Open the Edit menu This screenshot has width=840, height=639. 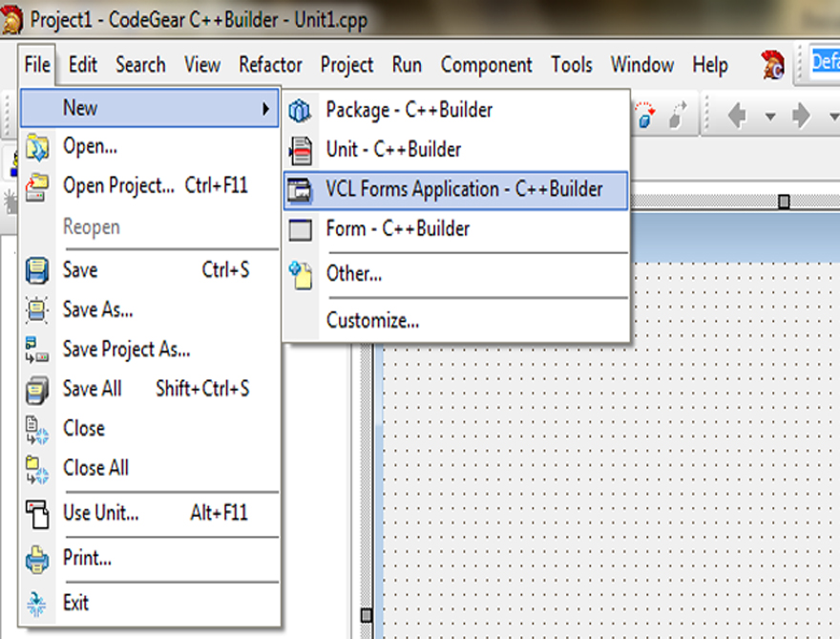pyautogui.click(x=82, y=65)
